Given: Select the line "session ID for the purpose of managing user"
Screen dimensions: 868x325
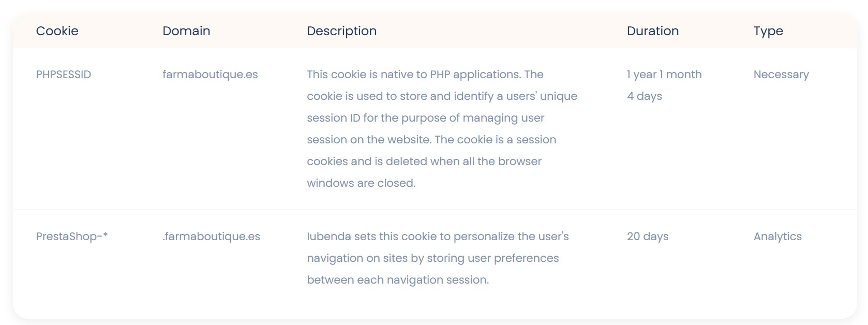Looking at the screenshot, I should coord(425,118).
